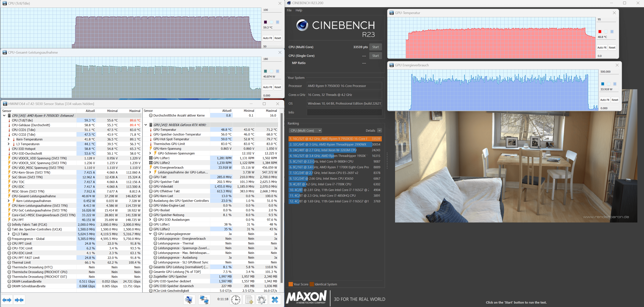Expand the L3 Takte group
Viewport: 644px width, 307px height.
[x=9, y=234]
